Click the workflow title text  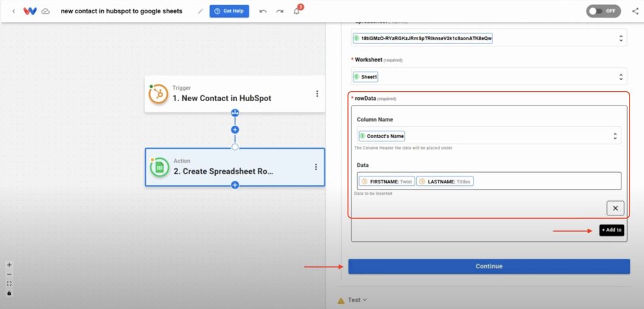click(121, 11)
